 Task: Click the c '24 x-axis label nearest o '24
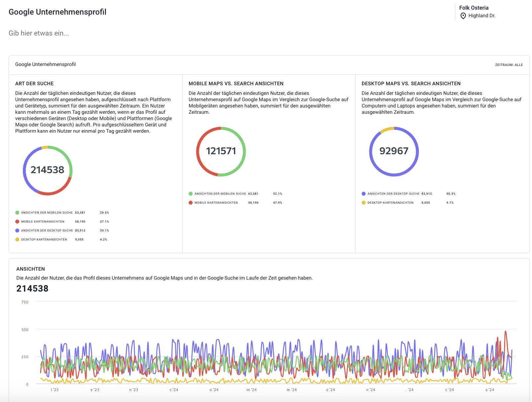174,390
